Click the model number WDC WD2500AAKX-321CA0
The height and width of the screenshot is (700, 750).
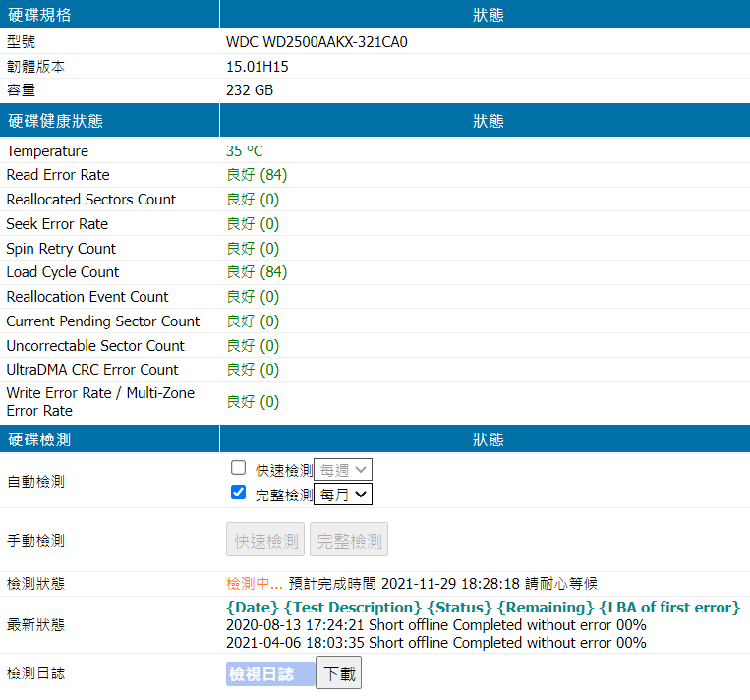(317, 42)
